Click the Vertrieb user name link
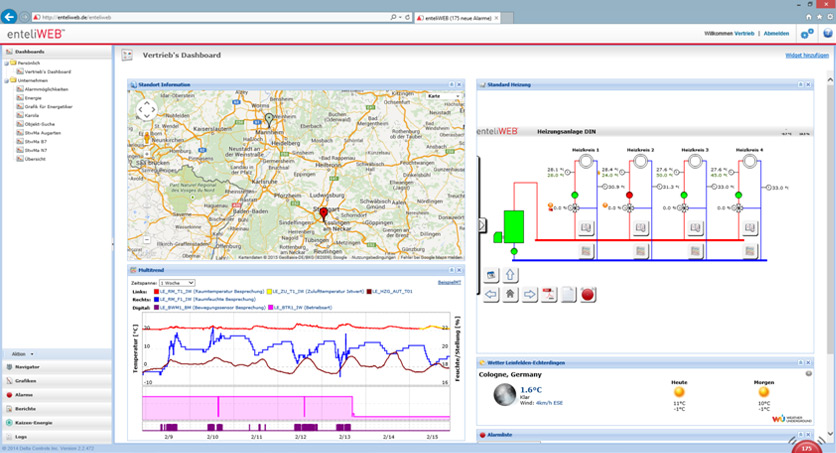Viewport: 836px width, 453px height. [x=744, y=34]
